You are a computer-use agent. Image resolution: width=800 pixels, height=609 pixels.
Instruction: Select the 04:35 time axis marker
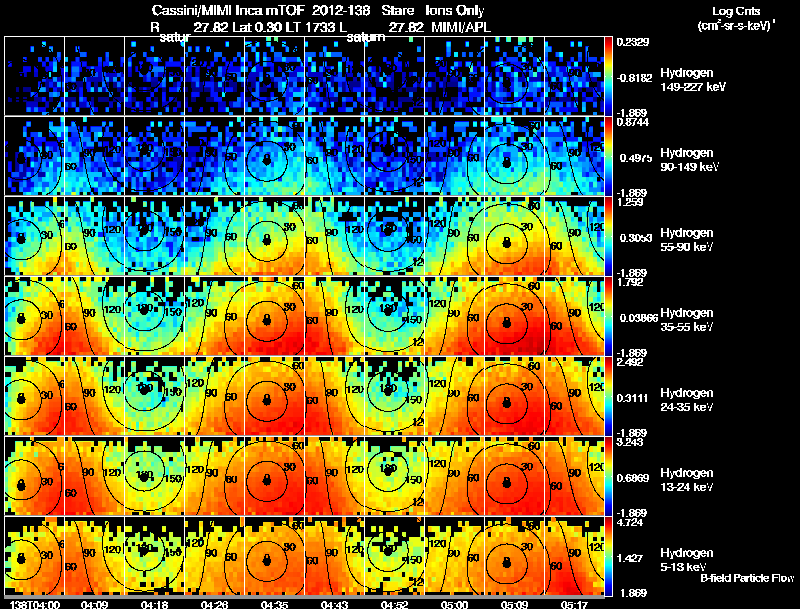[x=274, y=604]
